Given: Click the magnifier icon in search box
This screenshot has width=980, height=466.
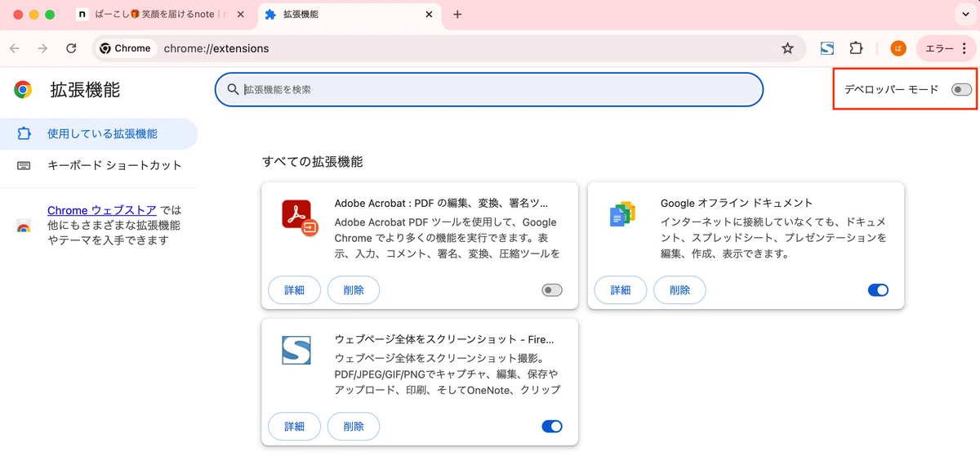Looking at the screenshot, I should [x=233, y=89].
